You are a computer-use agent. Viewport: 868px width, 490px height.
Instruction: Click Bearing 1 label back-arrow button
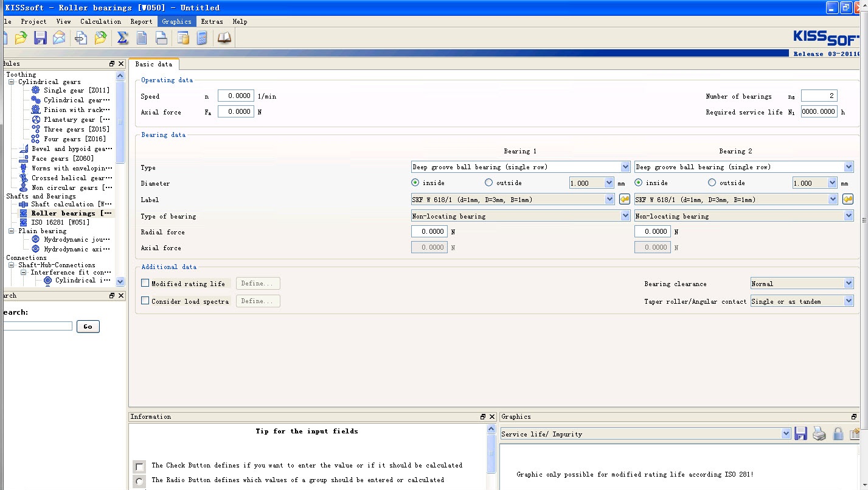(x=625, y=199)
